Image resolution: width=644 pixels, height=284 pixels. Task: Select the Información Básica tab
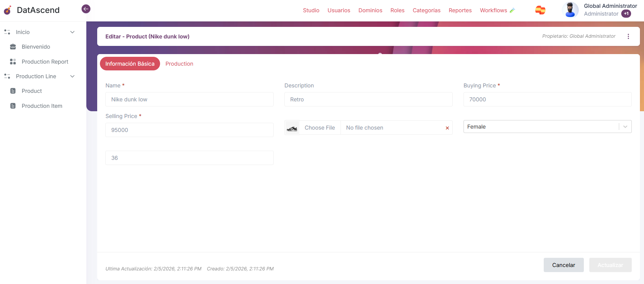coord(130,64)
